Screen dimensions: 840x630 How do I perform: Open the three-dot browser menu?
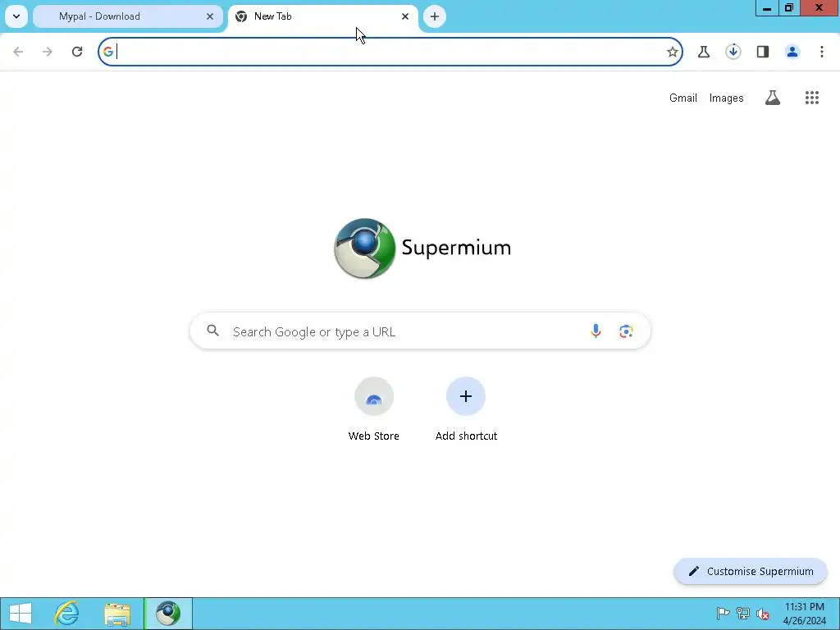[x=822, y=52]
